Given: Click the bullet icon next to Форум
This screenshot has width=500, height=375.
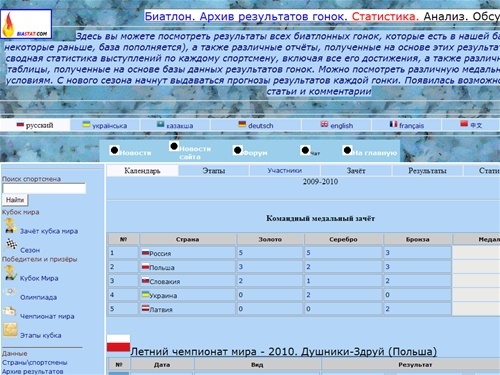Looking at the screenshot, I should pyautogui.click(x=237, y=150).
